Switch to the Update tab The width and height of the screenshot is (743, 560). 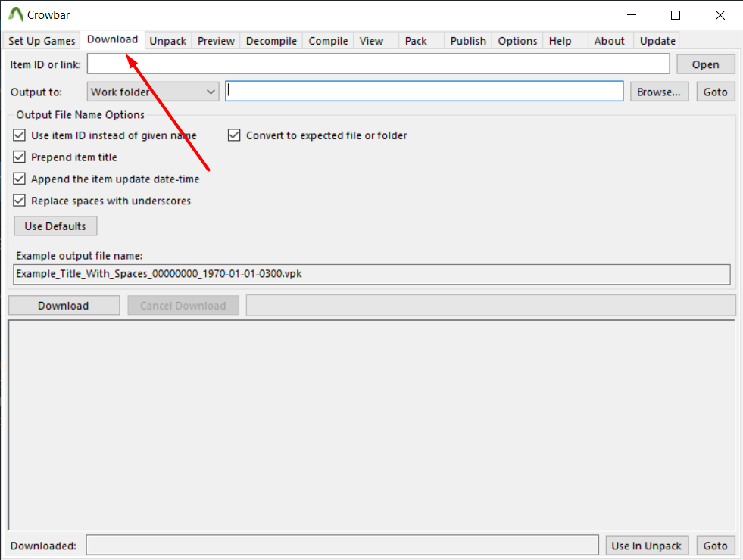pos(657,41)
